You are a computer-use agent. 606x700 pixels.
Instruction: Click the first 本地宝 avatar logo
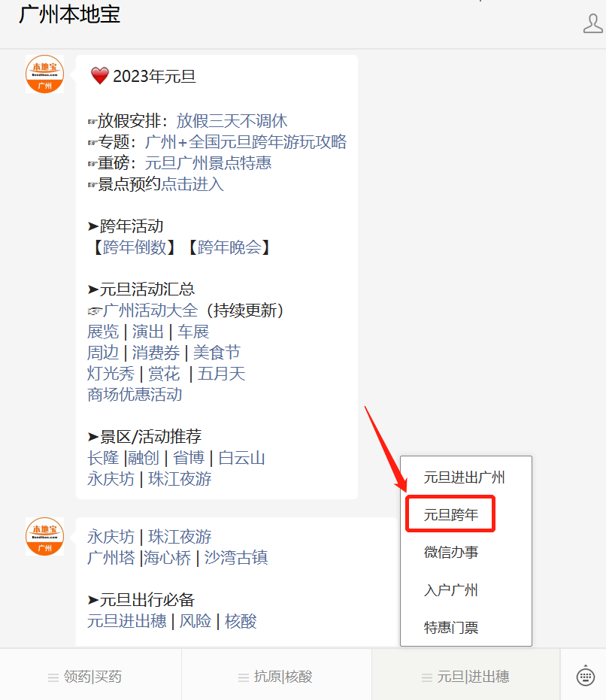tap(44, 74)
